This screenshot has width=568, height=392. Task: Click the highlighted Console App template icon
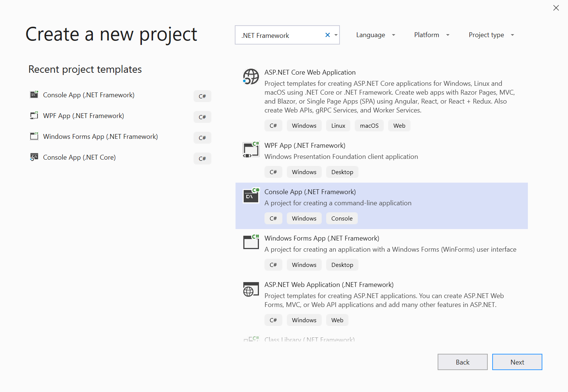(x=251, y=196)
